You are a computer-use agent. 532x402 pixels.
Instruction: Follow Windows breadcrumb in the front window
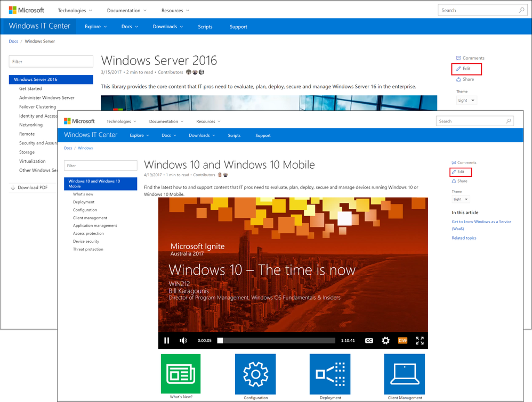[x=85, y=148]
